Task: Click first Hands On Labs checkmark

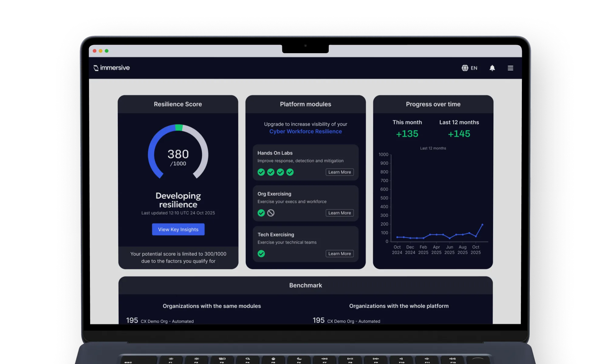Action: click(x=261, y=172)
